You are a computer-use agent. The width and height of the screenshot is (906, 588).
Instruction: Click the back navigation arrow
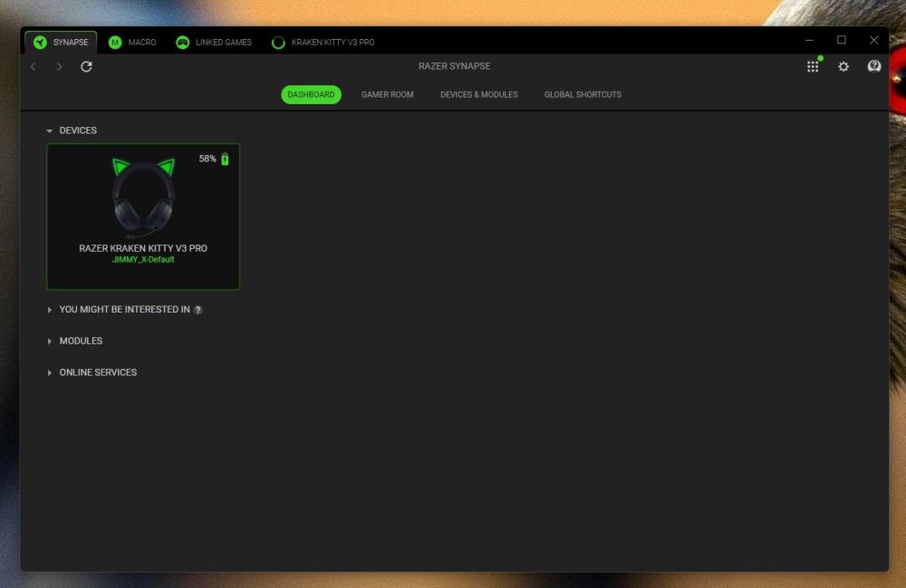coord(34,67)
